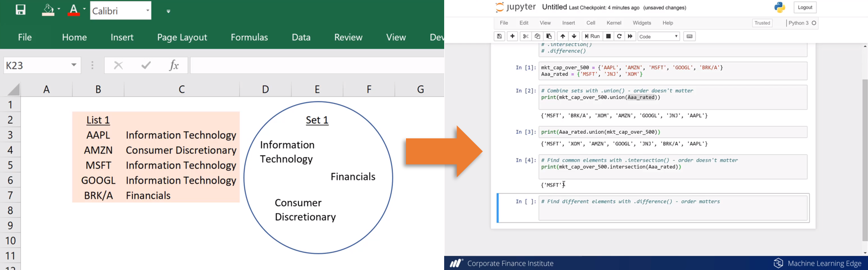This screenshot has width=868, height=270.
Task: Expand the cell type Code dropdown
Action: coord(658,36)
